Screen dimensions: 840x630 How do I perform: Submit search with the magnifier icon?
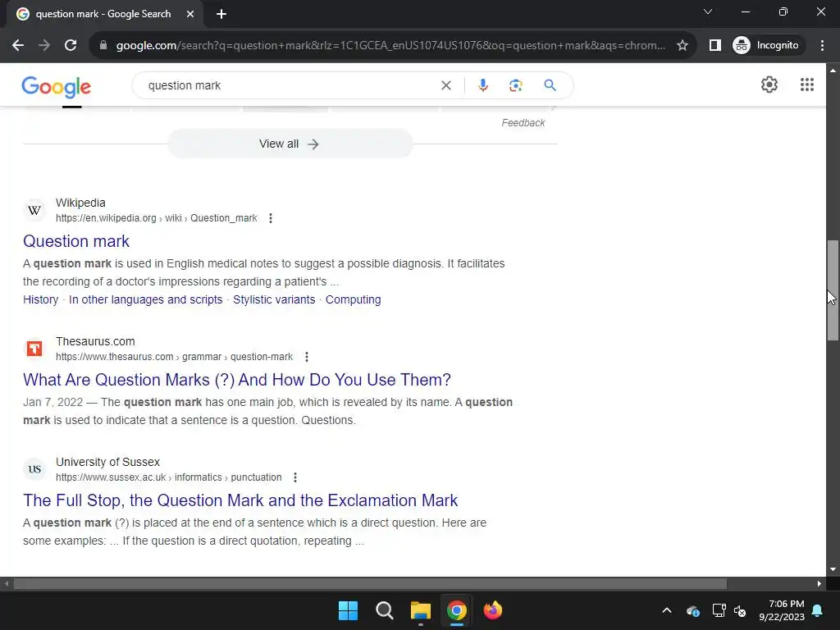[x=550, y=85]
